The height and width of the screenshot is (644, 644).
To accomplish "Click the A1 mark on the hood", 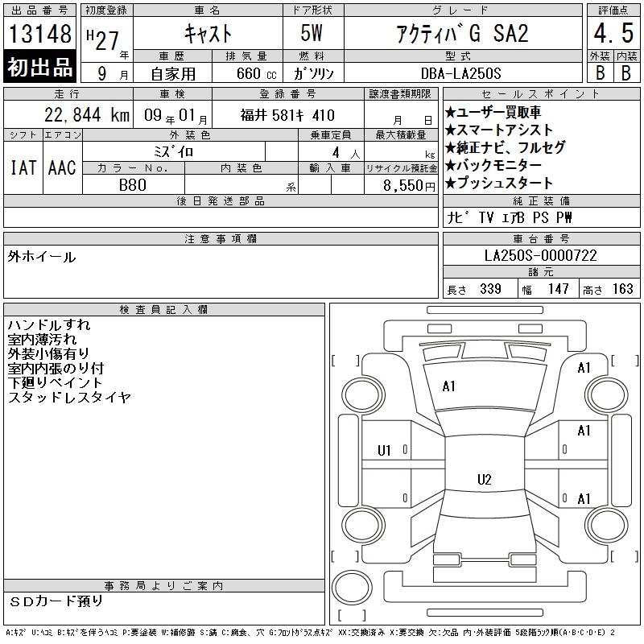I will coord(449,386).
